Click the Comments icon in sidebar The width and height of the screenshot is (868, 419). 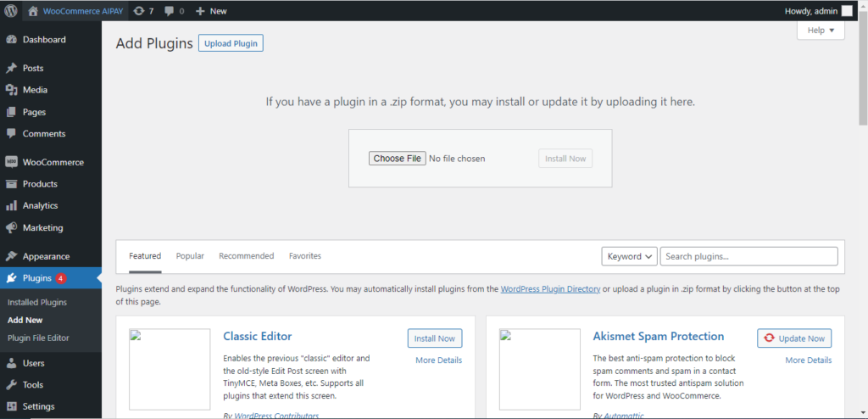pos(10,133)
